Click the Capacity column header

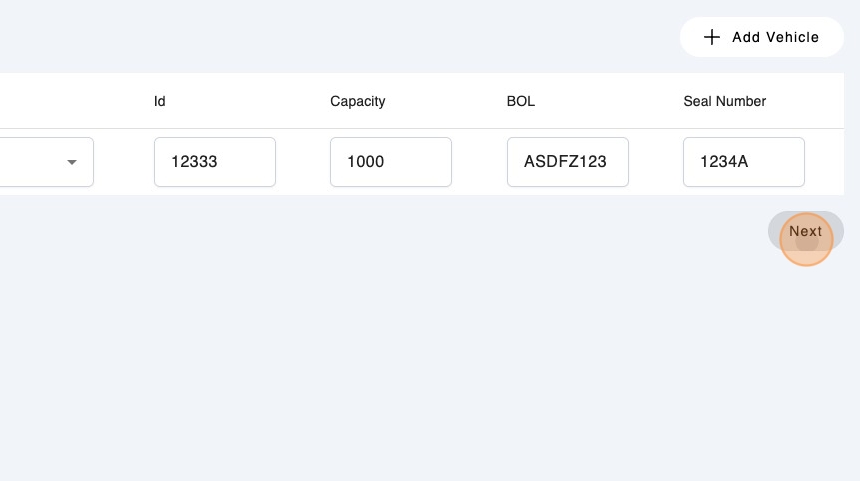click(x=357, y=101)
